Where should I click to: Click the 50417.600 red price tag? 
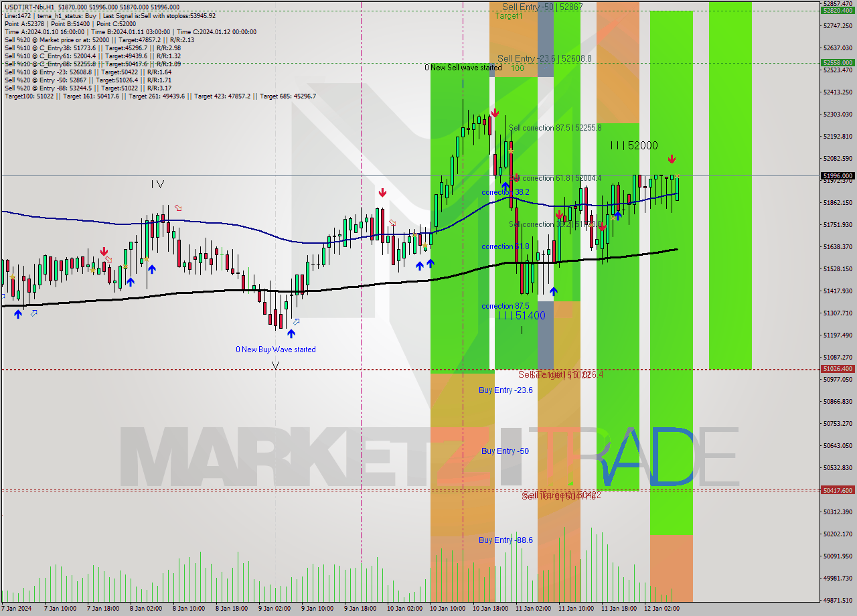coord(838,490)
